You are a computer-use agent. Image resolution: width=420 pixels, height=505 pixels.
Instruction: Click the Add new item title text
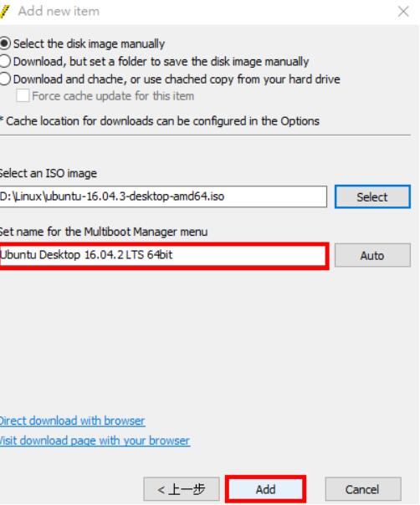[x=59, y=11]
